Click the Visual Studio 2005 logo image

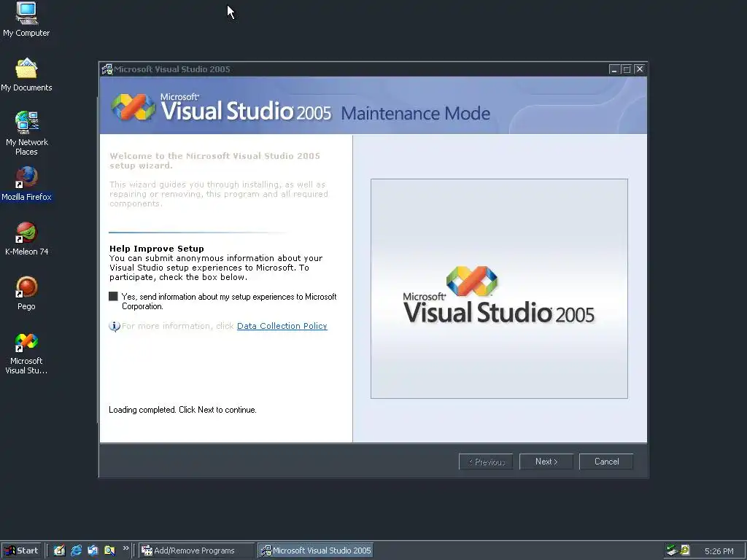tap(499, 289)
